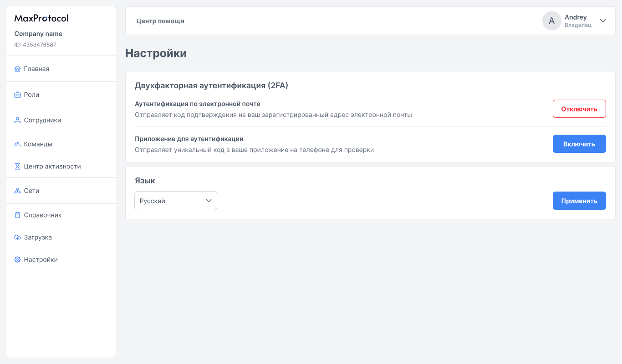
Task: Click the avatar circle with letter A
Action: click(551, 21)
